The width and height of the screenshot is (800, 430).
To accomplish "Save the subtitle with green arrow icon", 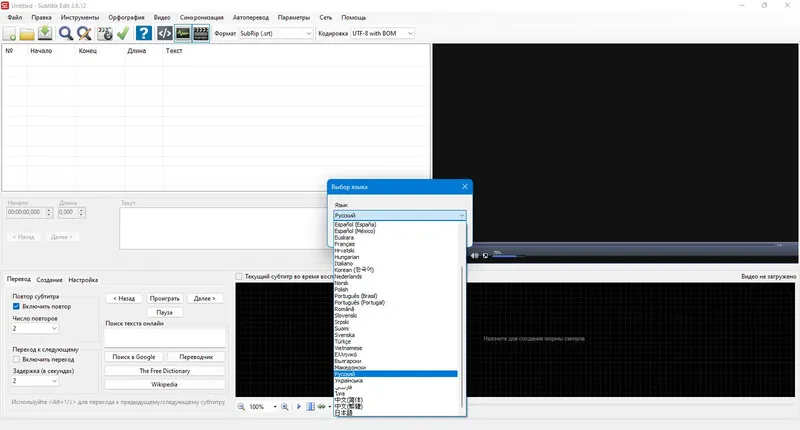I will pyautogui.click(x=45, y=34).
